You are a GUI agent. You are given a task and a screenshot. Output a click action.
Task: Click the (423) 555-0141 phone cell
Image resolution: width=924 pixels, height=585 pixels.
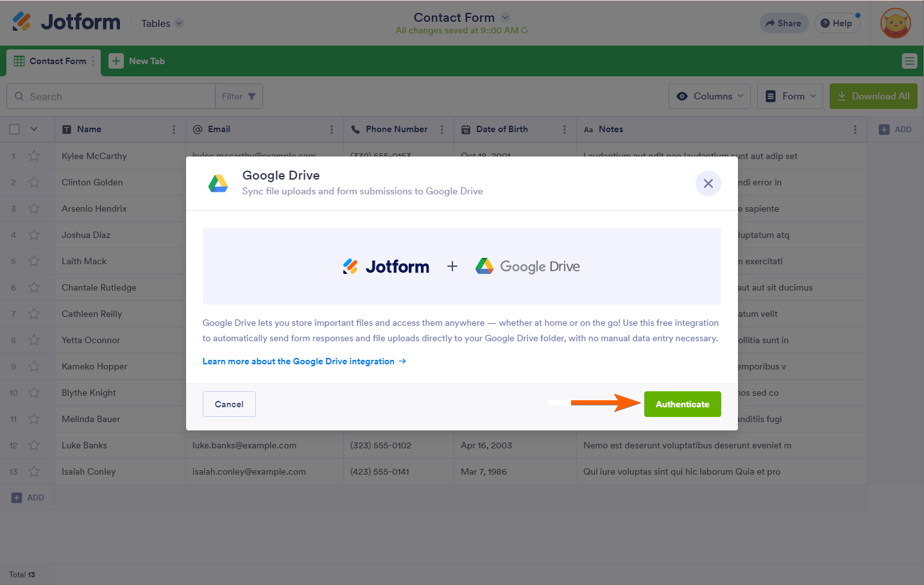[x=398, y=471]
